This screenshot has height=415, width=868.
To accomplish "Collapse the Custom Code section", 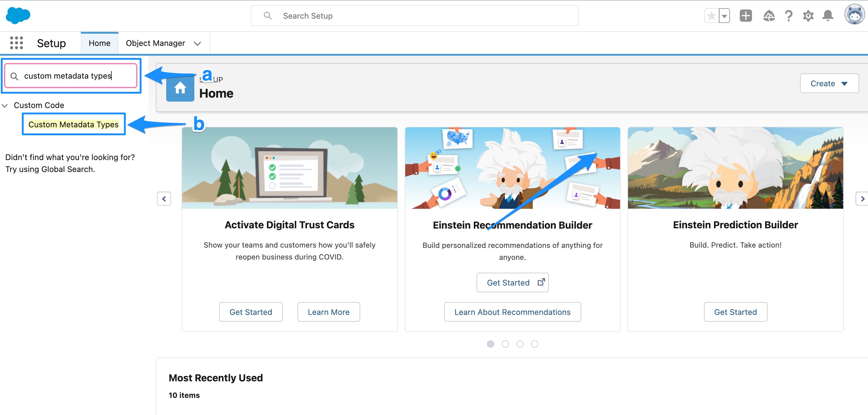I will coord(5,105).
